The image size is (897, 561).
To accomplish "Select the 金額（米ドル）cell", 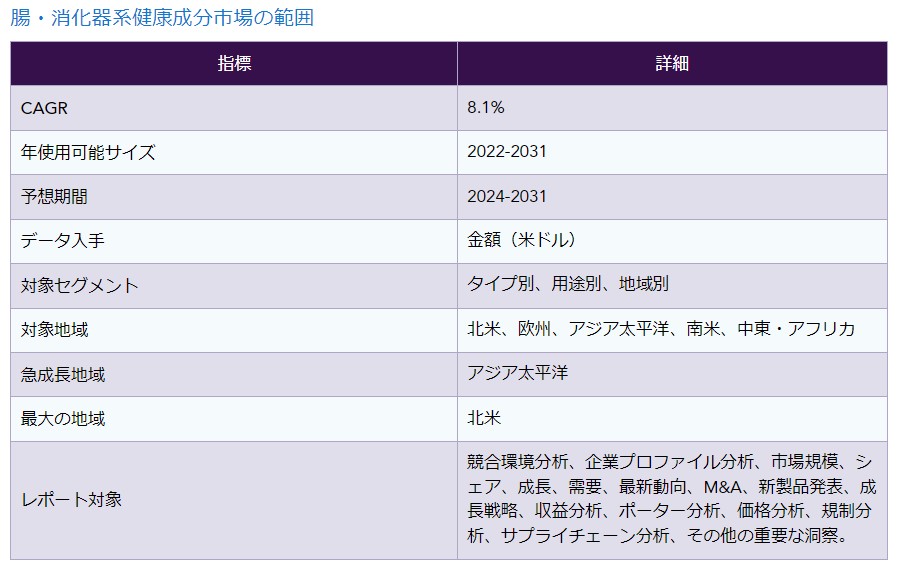I will coord(672,241).
